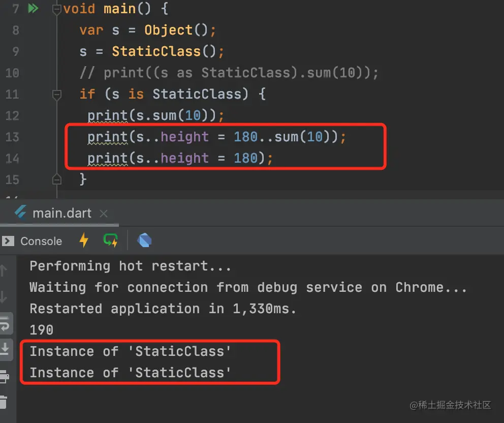Viewport: 504px width, 423px height.
Task: Click "if (s is StaticClass) {" line
Action: pyautogui.click(x=173, y=94)
